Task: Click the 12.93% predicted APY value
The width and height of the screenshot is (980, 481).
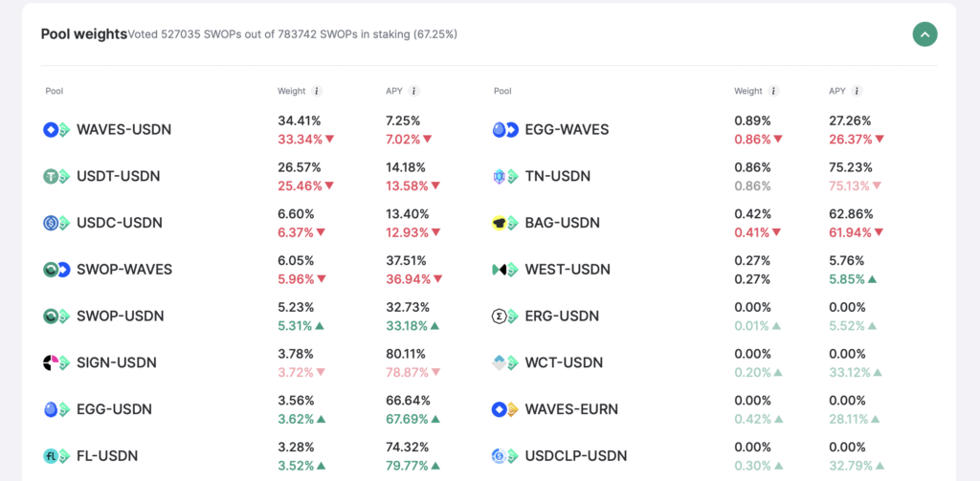Action: tap(408, 232)
